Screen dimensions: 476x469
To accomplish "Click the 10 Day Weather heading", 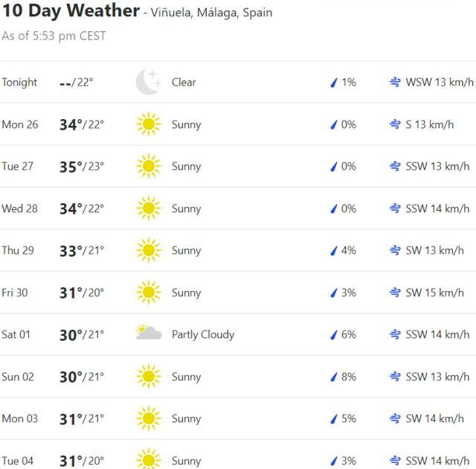I will [70, 10].
